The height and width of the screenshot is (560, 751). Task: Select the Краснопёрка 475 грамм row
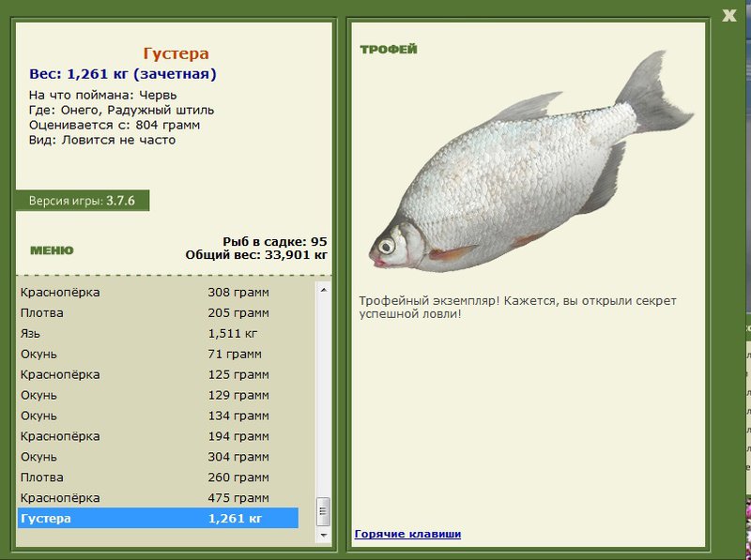tap(158, 498)
